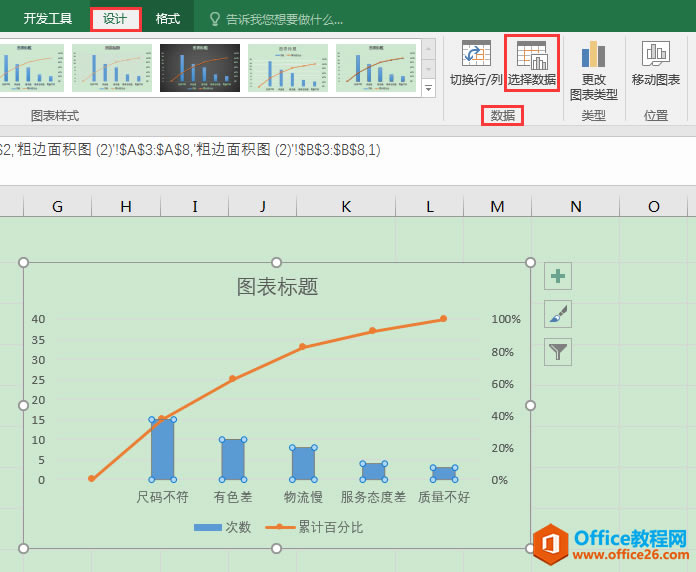
Task: Click the 累计百分比 legend entry
Action: [x=314, y=527]
